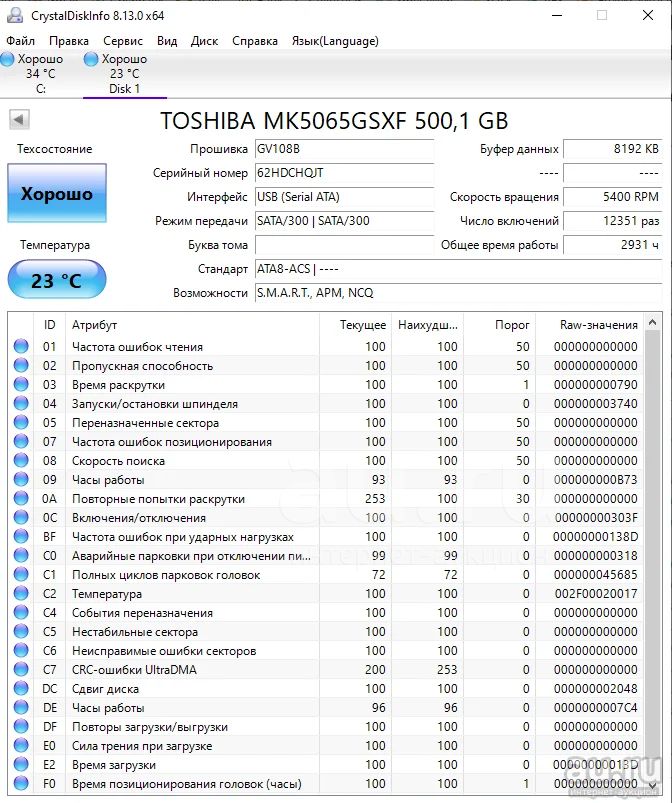Click status icon for Сдвиг диска row
This screenshot has height=803, width=672.
21,688
